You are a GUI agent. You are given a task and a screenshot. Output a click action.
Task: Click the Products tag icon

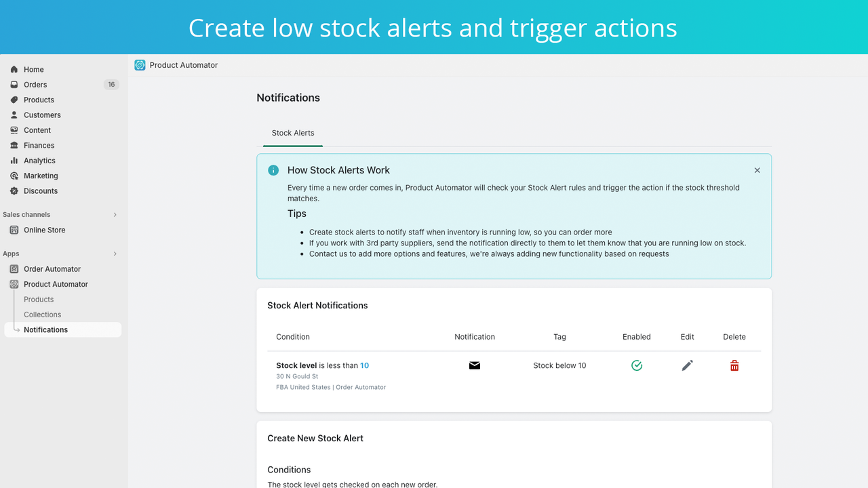[14, 100]
